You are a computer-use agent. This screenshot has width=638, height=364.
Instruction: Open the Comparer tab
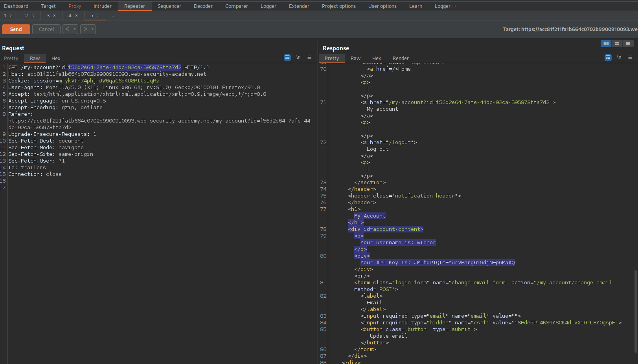coord(237,6)
